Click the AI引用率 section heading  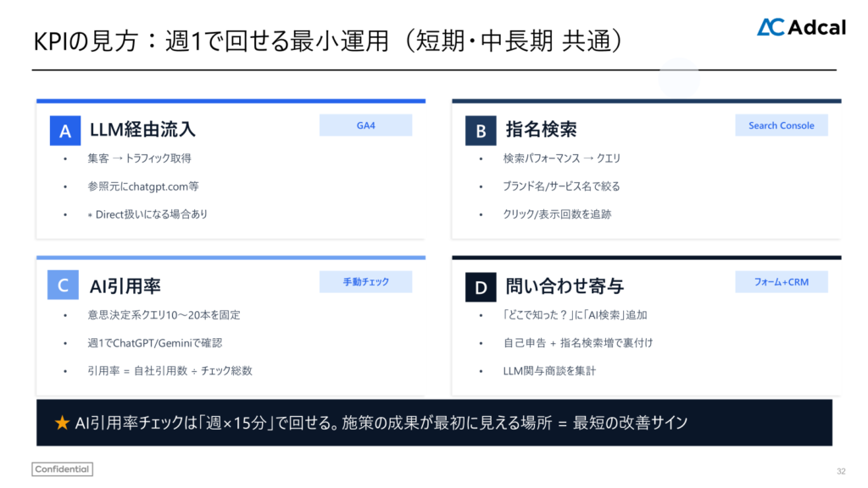125,286
